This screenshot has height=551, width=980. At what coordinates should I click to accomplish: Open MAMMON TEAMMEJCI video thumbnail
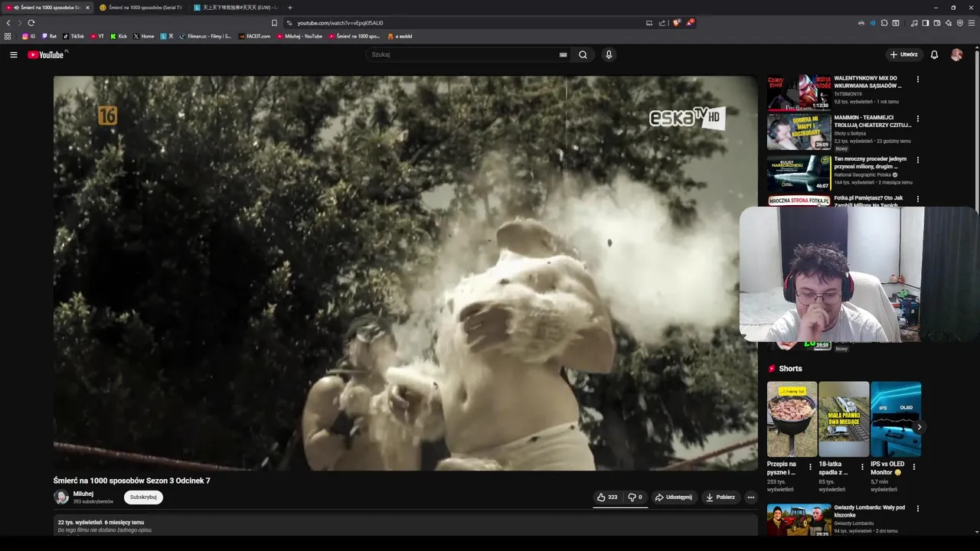(799, 132)
